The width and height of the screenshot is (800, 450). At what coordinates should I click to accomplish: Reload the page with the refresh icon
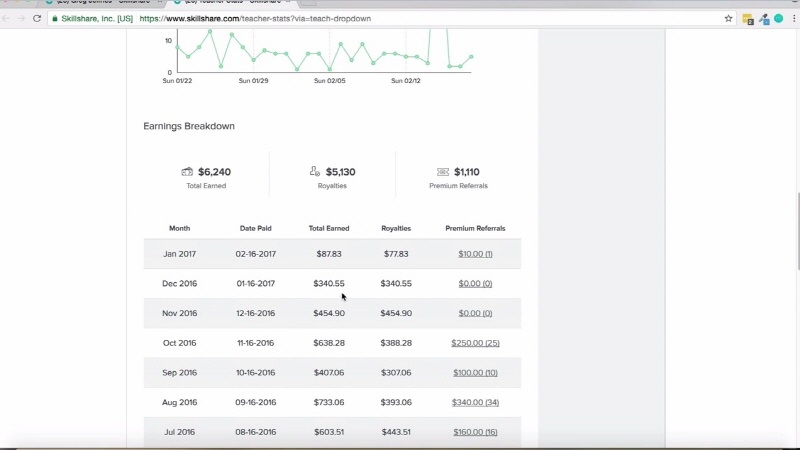point(37,18)
